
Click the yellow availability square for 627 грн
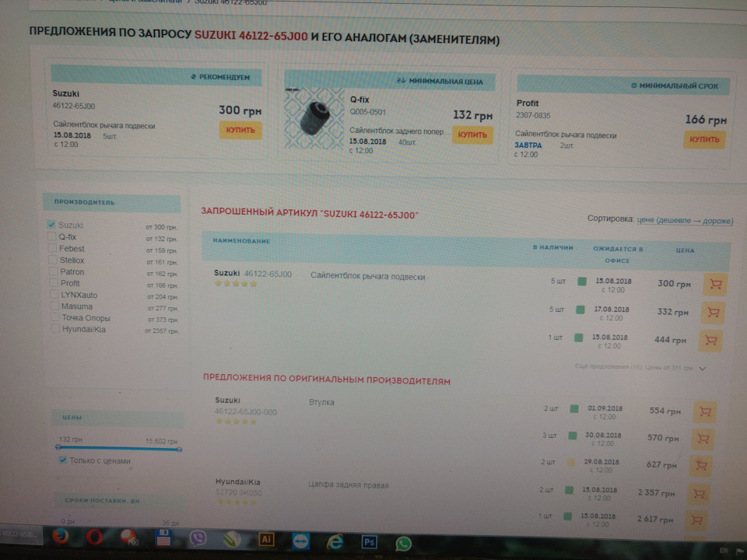click(570, 462)
